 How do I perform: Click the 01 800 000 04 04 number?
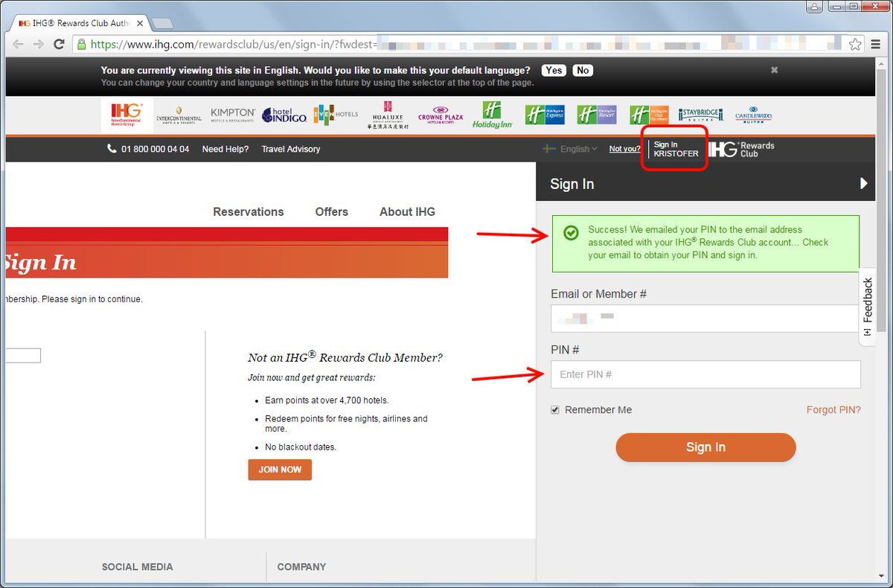[x=155, y=149]
